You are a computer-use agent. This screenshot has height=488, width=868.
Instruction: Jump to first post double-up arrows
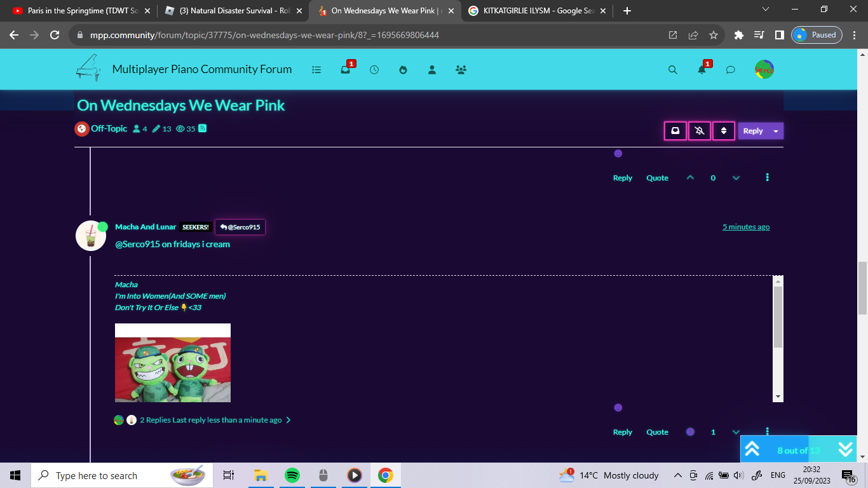pyautogui.click(x=752, y=449)
